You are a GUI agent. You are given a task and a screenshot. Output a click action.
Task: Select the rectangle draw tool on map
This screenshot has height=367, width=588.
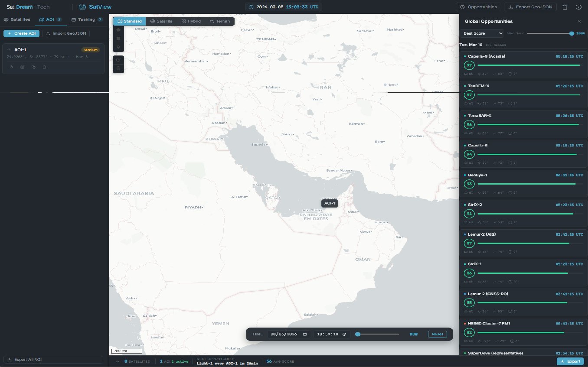(x=118, y=39)
